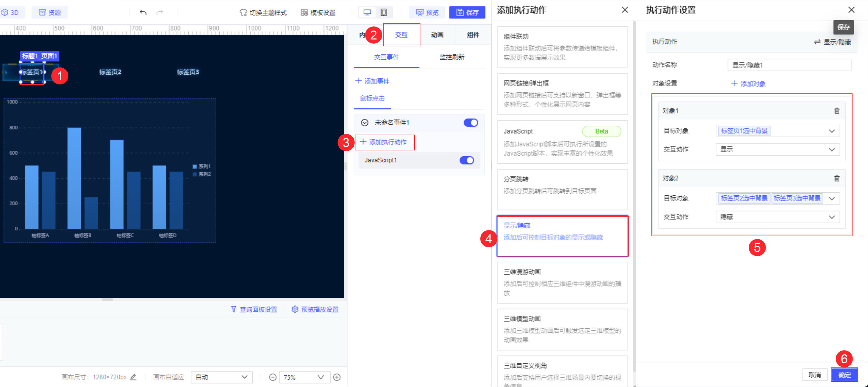
Task: Click the 确定 confirm button
Action: coord(844,375)
